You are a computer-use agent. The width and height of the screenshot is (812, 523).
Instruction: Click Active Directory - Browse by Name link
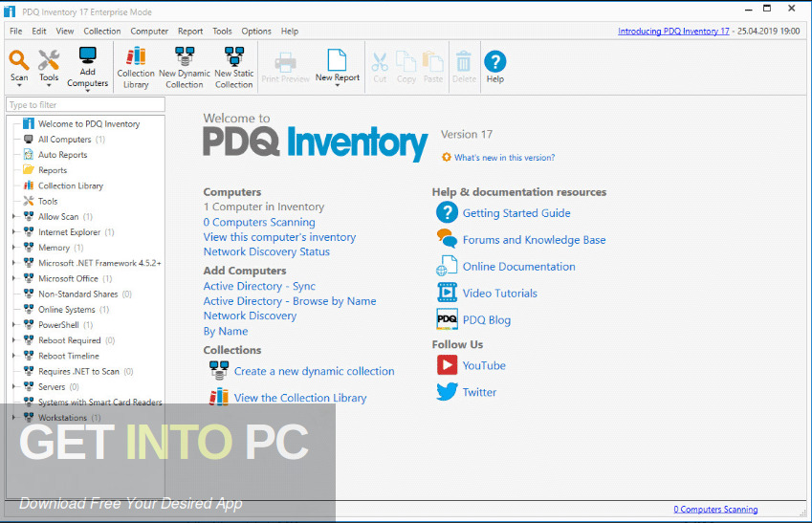click(290, 301)
